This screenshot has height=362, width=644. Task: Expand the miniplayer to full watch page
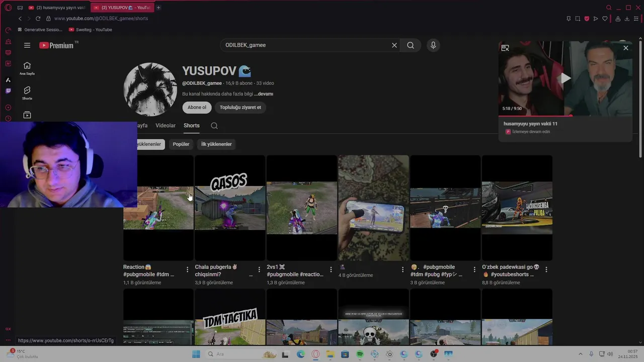pyautogui.click(x=505, y=48)
